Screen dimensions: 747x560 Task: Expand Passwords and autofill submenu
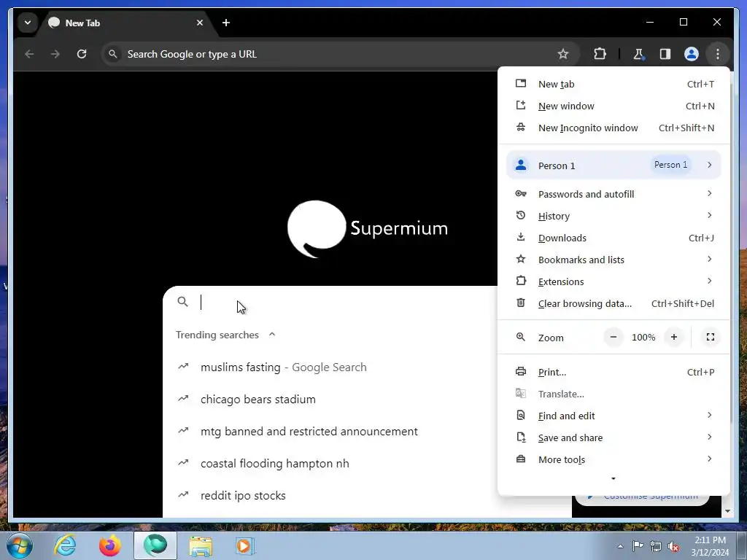click(x=614, y=194)
